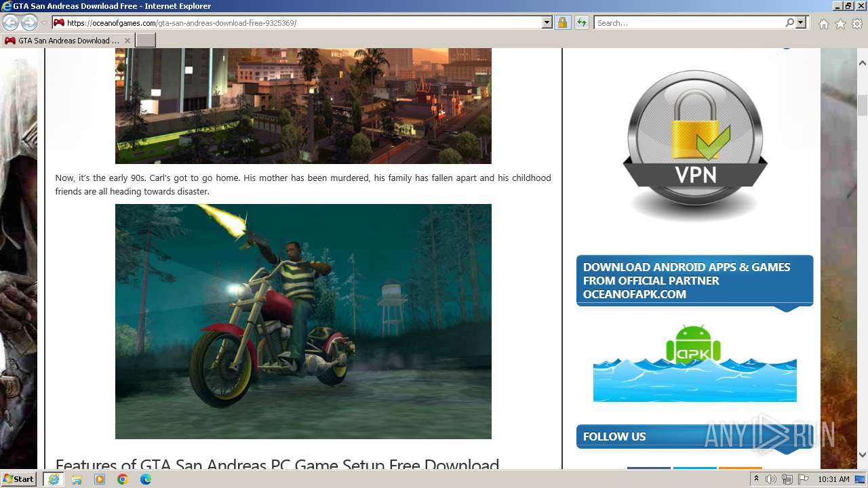868x488 pixels.
Task: Expand the address bar autocomplete dropdown arrow
Action: tap(547, 22)
